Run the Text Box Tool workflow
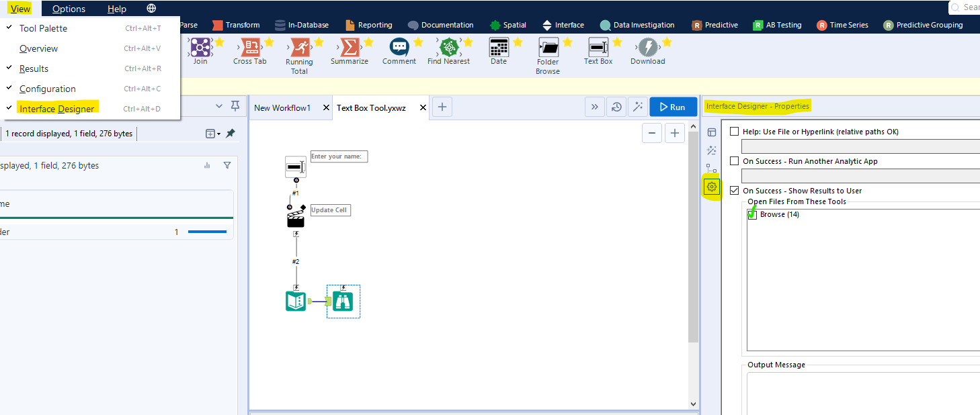The width and height of the screenshot is (980, 415). pos(673,106)
